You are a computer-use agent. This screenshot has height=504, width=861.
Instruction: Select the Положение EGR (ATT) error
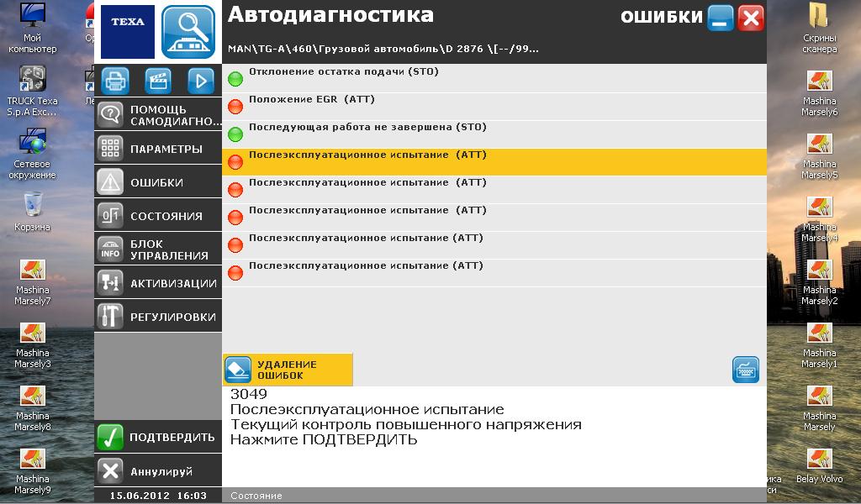click(x=494, y=106)
